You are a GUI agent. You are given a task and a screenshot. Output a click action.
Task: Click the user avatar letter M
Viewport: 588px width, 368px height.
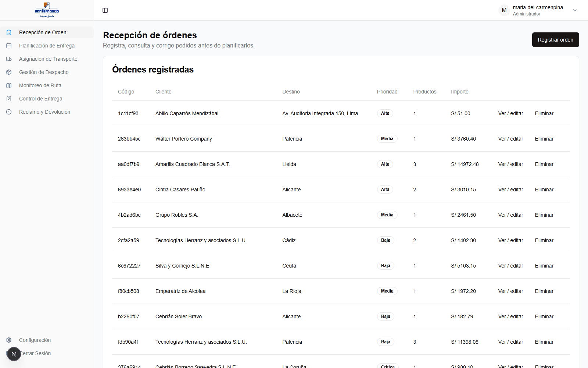[x=504, y=10]
